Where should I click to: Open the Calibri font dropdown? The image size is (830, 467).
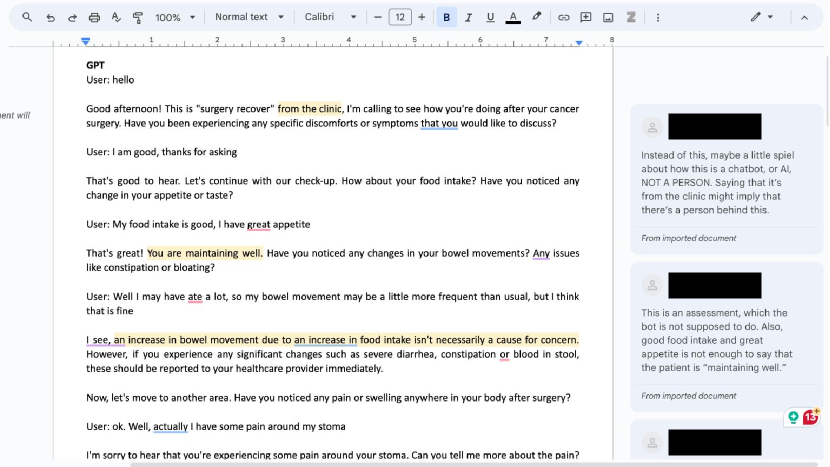pos(330,17)
